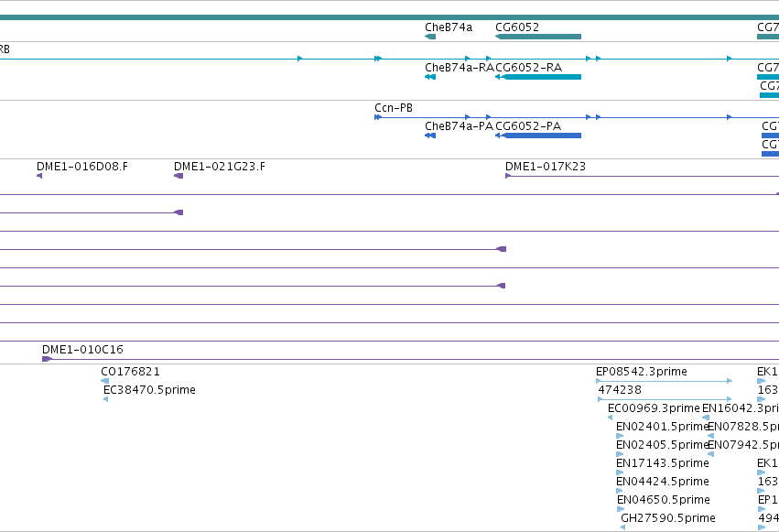Select the EC38470.5prime EST arrow

[105, 399]
